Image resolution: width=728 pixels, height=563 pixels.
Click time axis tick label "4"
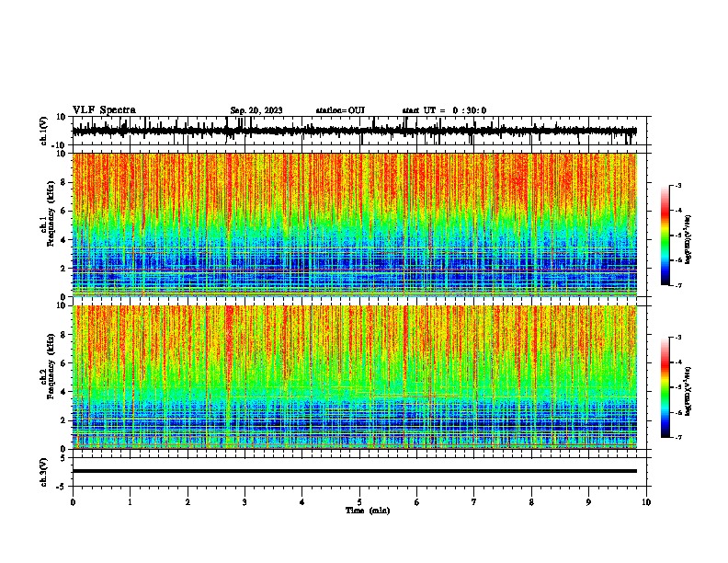pos(302,502)
